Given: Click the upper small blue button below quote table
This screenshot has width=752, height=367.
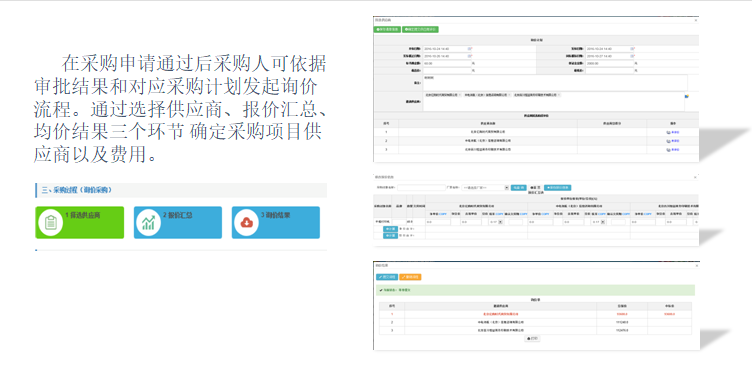Looking at the screenshot, I should coord(390,229).
